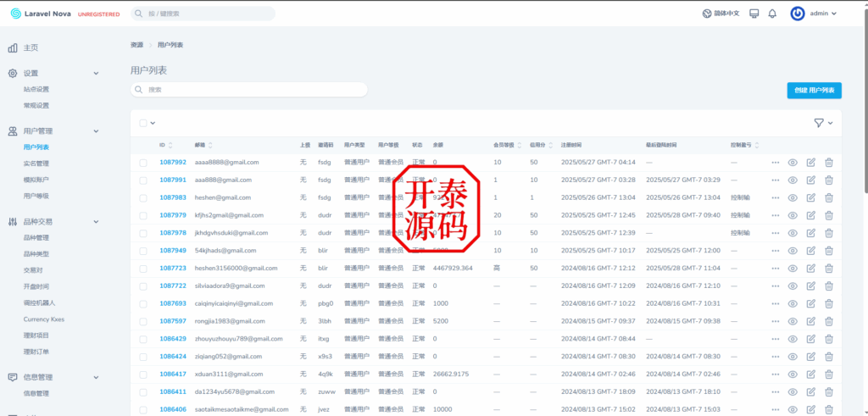Delete user 1087723
The width and height of the screenshot is (868, 416).
coord(829,269)
